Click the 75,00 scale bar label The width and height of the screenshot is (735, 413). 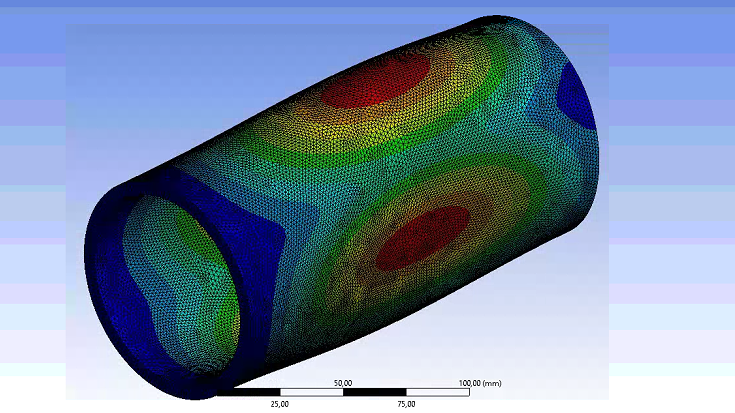406,404
